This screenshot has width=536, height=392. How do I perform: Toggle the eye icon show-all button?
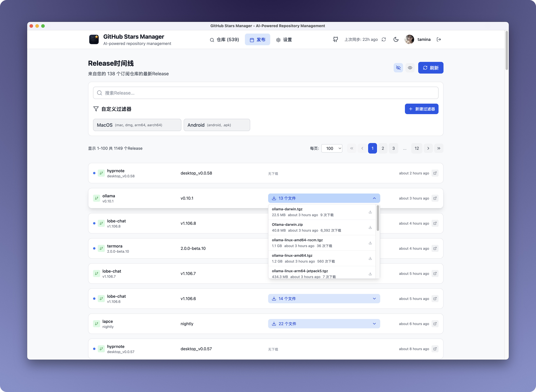[410, 68]
